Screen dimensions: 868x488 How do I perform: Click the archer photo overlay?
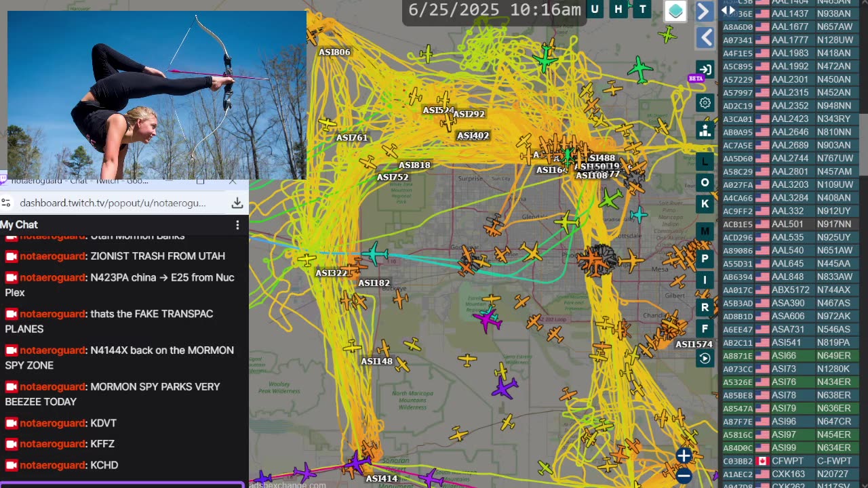click(x=157, y=95)
